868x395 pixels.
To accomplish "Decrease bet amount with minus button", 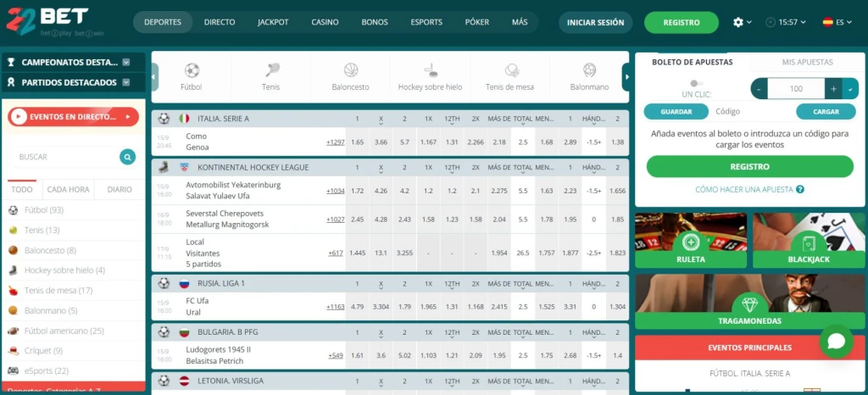I will [x=759, y=88].
